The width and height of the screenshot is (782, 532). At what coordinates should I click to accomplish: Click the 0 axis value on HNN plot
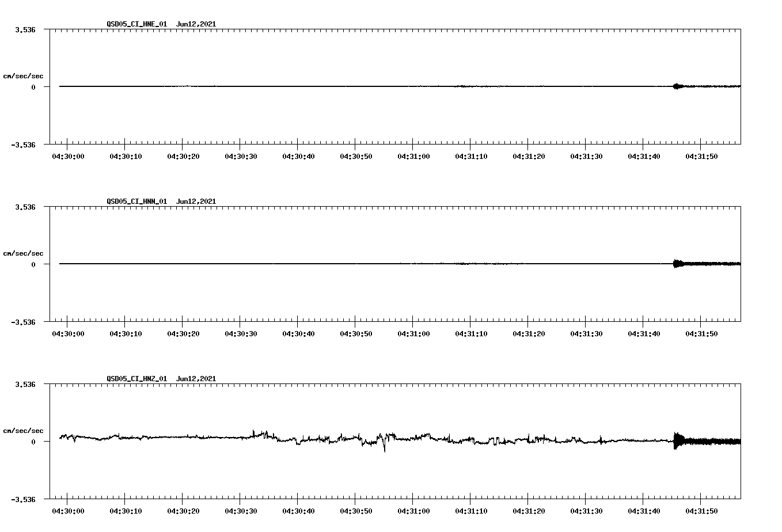pos(33,265)
